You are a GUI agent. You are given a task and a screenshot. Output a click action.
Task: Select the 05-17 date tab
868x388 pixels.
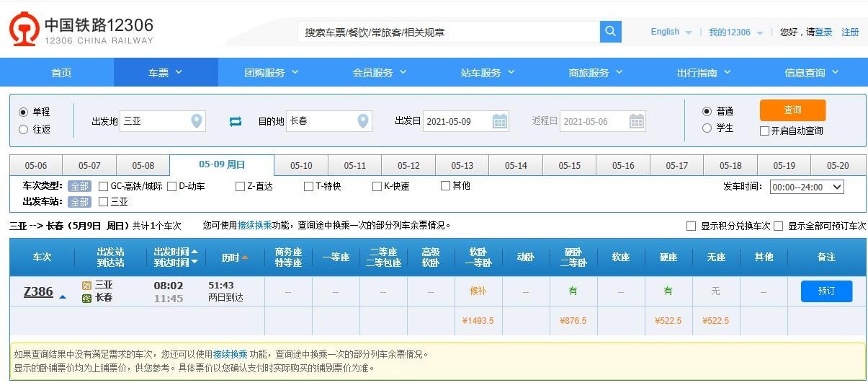[x=676, y=165]
